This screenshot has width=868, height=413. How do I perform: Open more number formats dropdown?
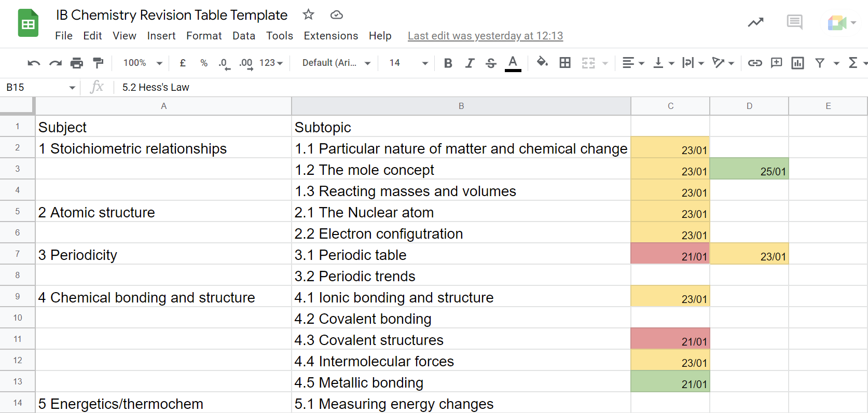[271, 63]
